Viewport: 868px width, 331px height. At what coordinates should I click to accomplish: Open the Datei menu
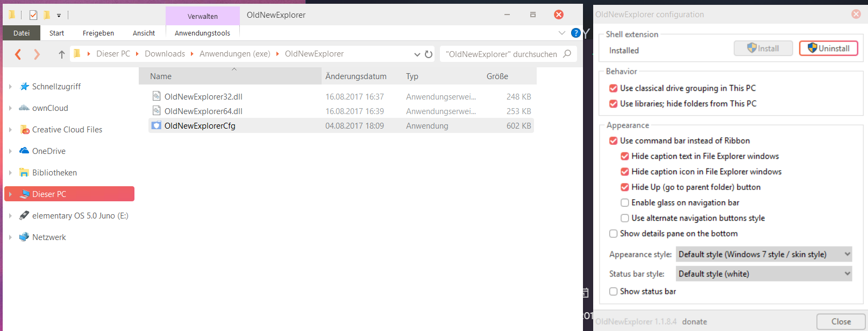click(x=22, y=33)
